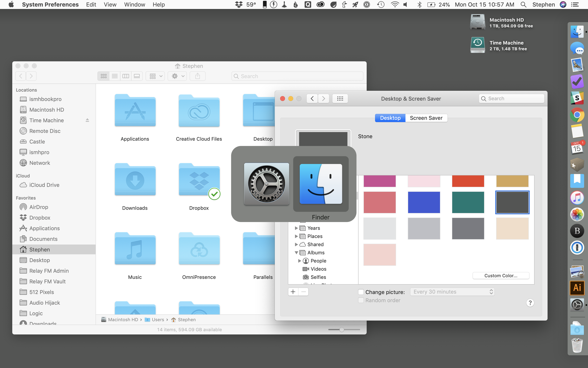Open Finder from the Dock
The width and height of the screenshot is (588, 368).
(577, 32)
